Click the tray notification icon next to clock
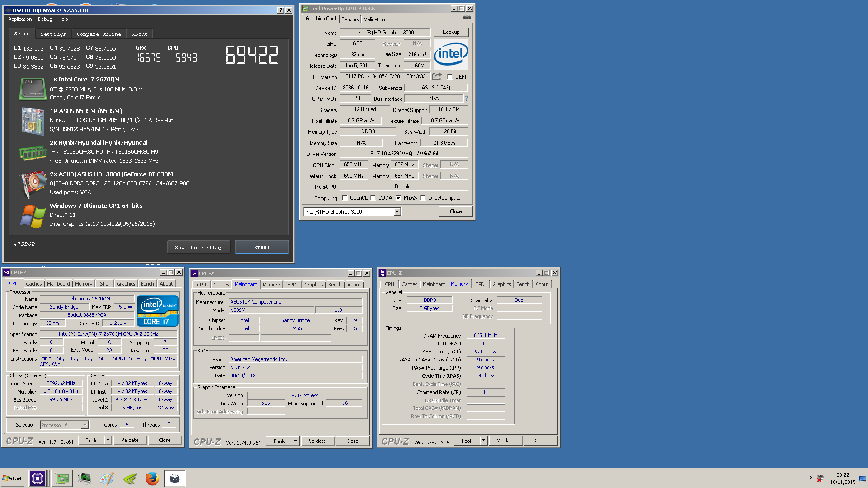868x488 pixels. tap(820, 479)
